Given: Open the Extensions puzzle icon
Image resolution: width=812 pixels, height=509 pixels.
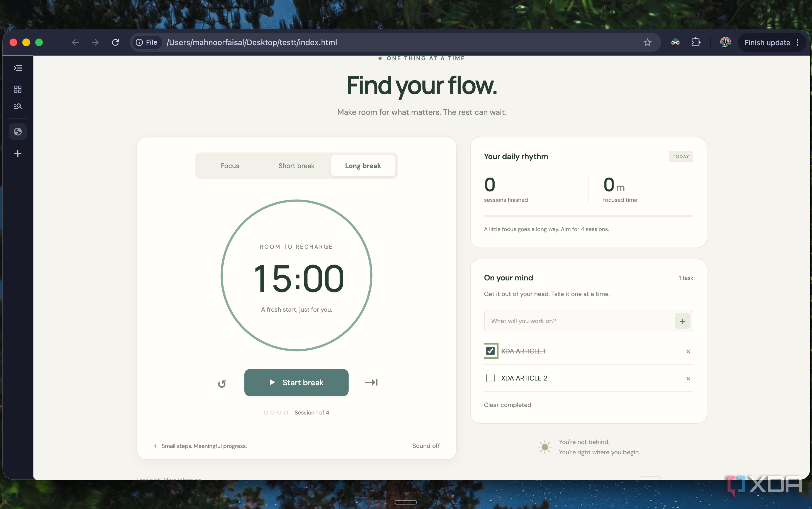Looking at the screenshot, I should 696,42.
